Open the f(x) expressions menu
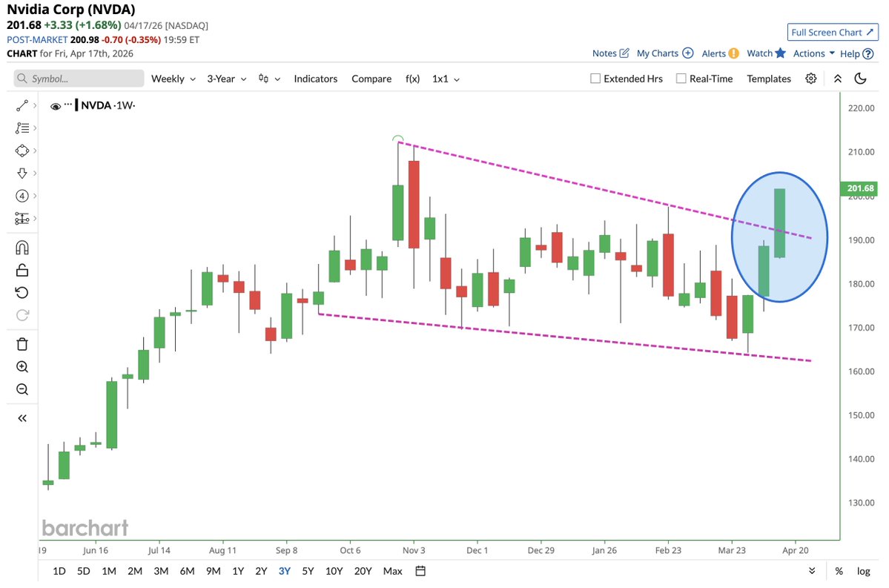 click(x=412, y=79)
